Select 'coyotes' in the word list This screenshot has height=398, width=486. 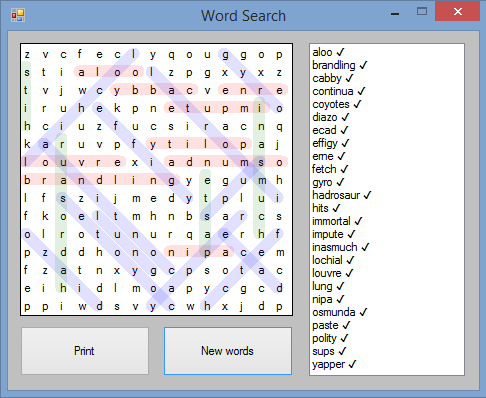(x=337, y=104)
